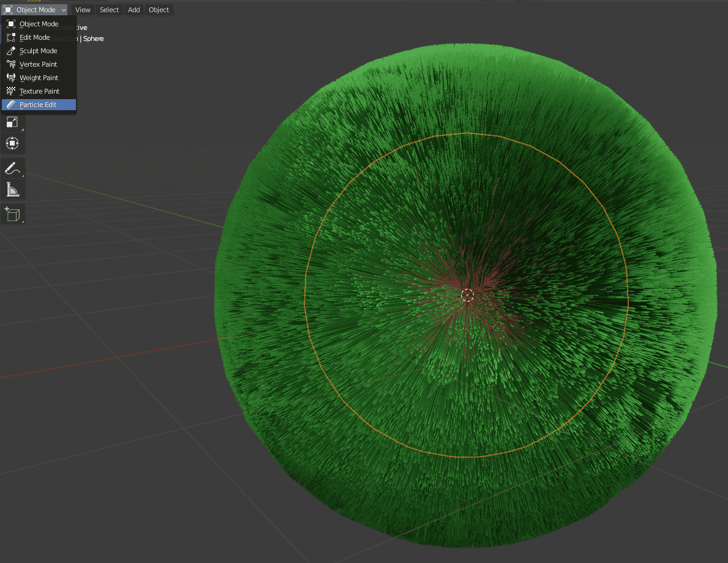Click the Sculpt Mode brush icon
The image size is (728, 563).
(10, 50)
